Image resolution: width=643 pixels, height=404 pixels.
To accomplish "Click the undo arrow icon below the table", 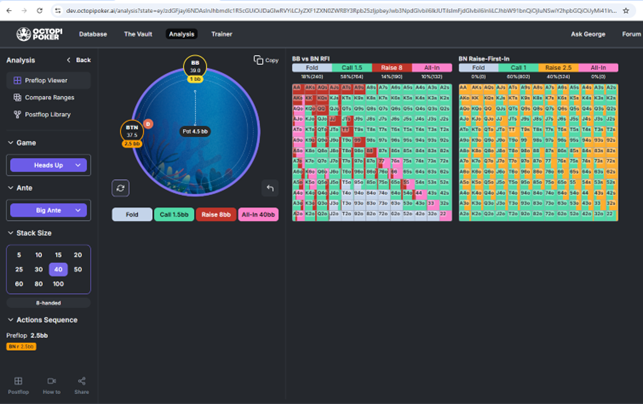I will click(x=269, y=188).
